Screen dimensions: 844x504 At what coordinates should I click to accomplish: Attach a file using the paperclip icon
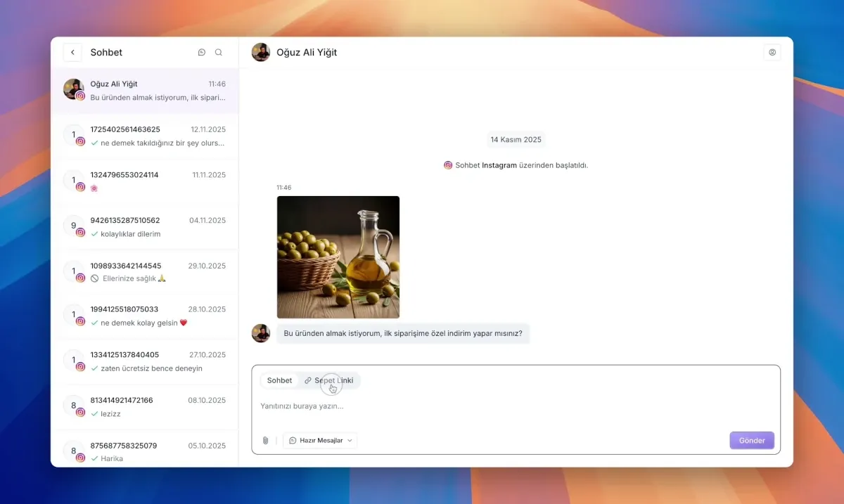click(x=265, y=440)
